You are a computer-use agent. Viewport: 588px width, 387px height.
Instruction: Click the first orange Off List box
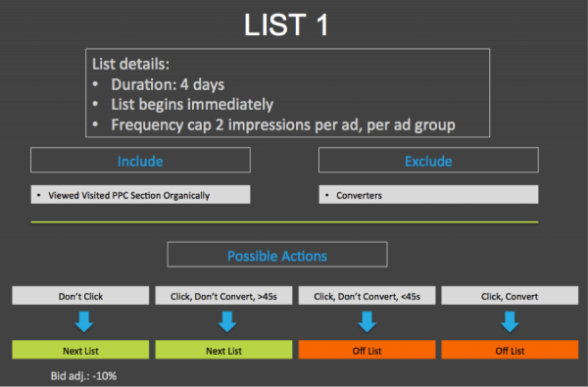tap(367, 350)
